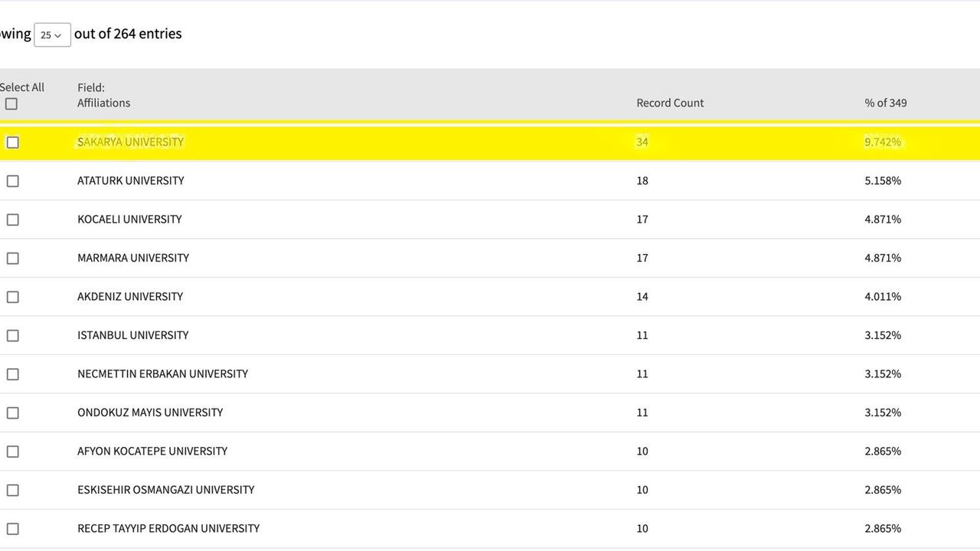Click the Field: Affiliations column header
This screenshot has width=980, height=551.
point(103,96)
